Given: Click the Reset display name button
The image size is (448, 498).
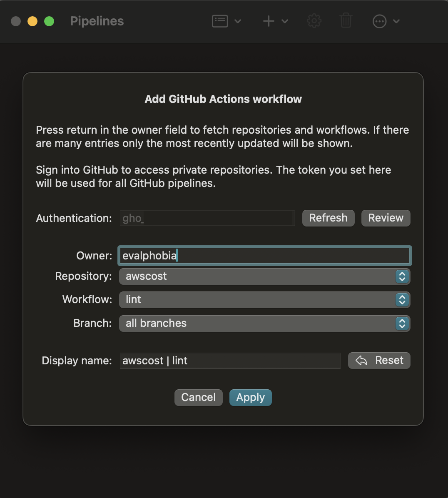Looking at the screenshot, I should click(x=379, y=361).
